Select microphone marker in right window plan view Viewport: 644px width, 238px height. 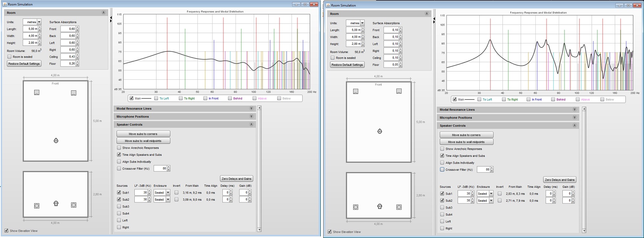380,131
